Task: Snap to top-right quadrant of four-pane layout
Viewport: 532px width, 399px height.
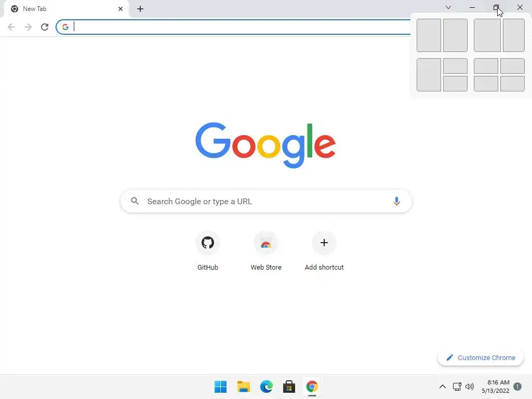Action: [x=512, y=66]
